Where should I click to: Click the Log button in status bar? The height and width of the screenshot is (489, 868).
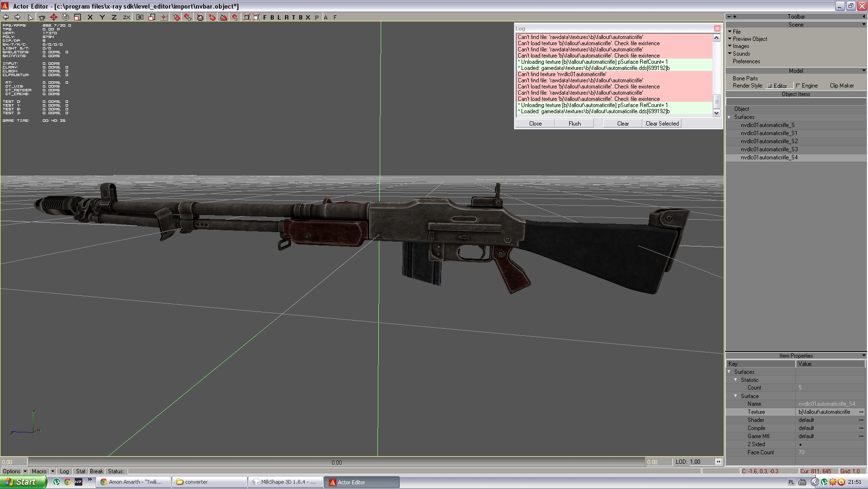pyautogui.click(x=64, y=471)
